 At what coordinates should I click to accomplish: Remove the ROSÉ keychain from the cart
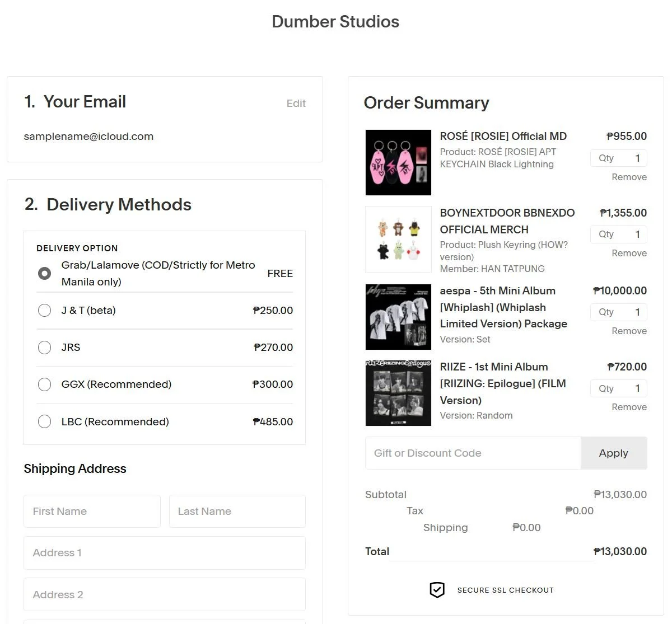[x=629, y=177]
